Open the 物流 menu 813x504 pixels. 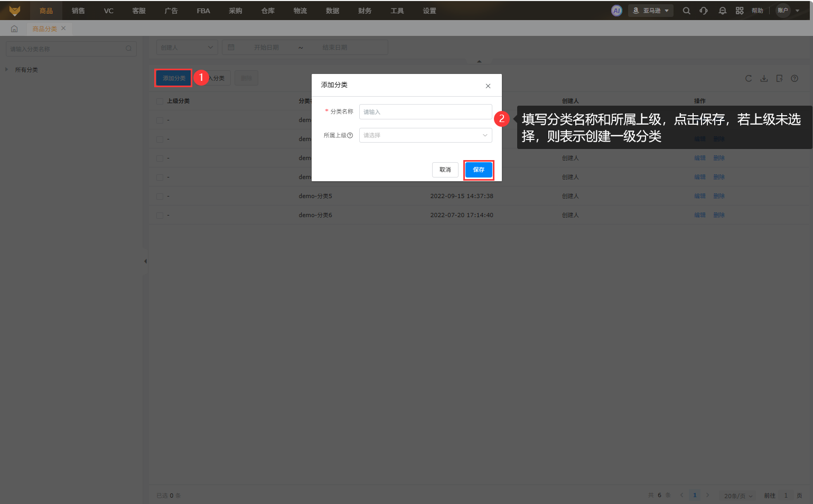click(x=300, y=11)
